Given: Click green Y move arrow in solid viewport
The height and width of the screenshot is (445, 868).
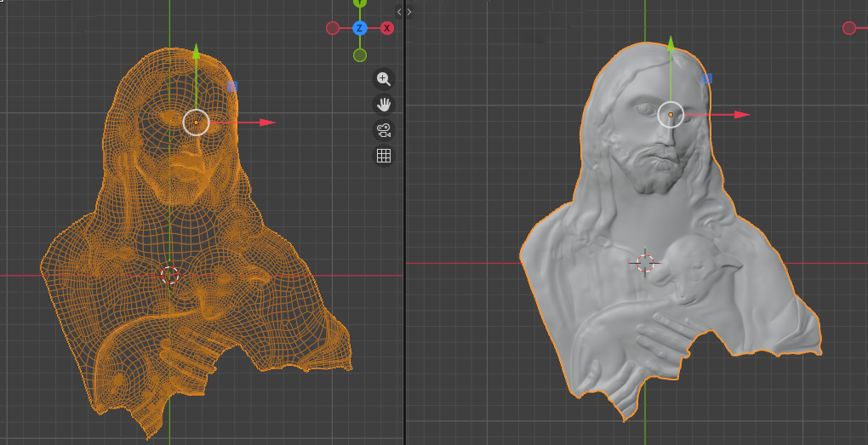Looking at the screenshot, I should 671,44.
